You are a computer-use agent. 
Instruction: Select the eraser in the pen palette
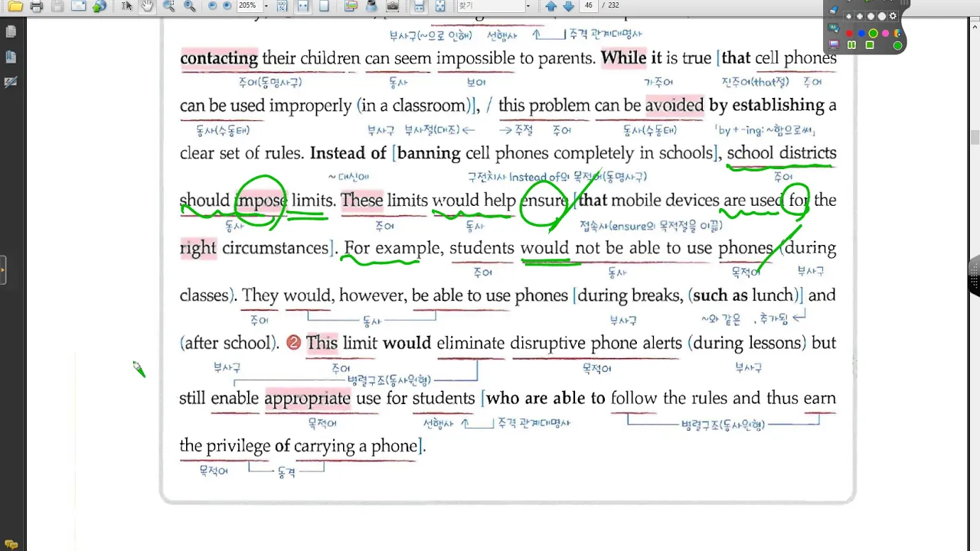(x=834, y=10)
